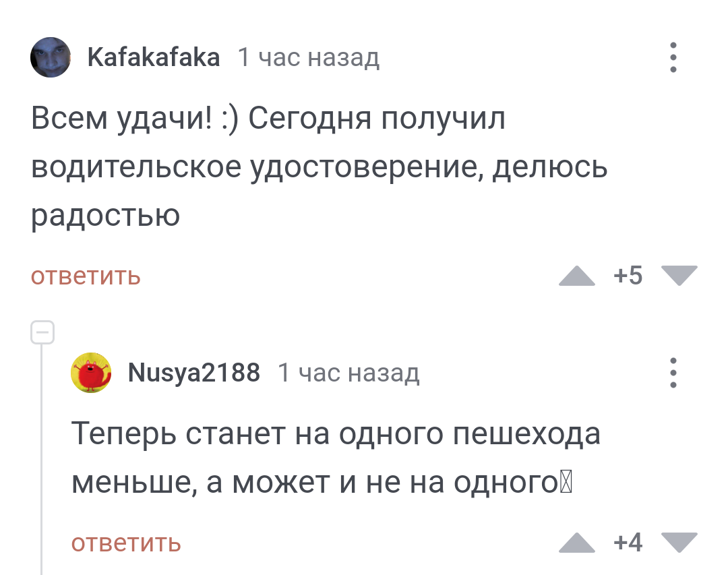This screenshot has height=575, width=728.
Task: Open Kafakafaka's profile avatar
Action: 51,57
